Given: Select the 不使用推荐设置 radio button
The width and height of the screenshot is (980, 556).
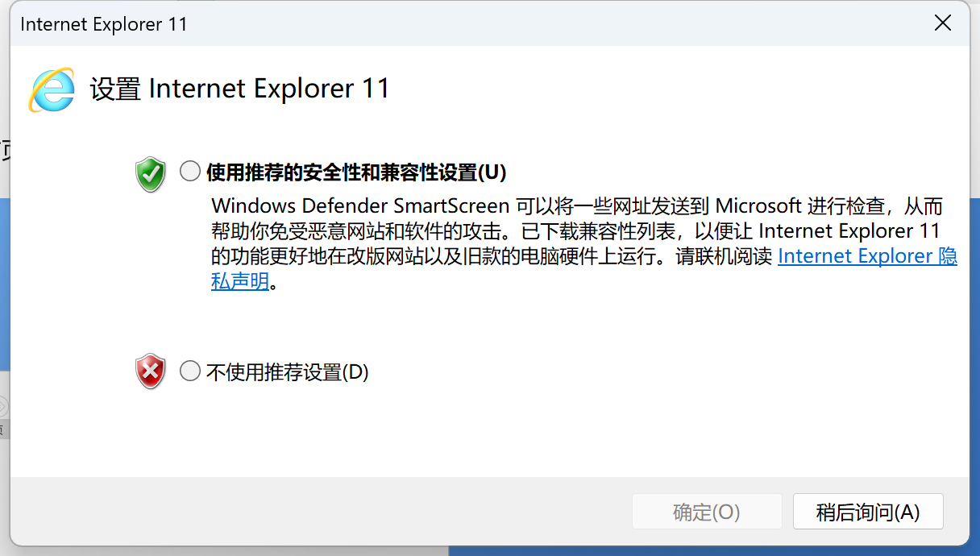Looking at the screenshot, I should (190, 371).
